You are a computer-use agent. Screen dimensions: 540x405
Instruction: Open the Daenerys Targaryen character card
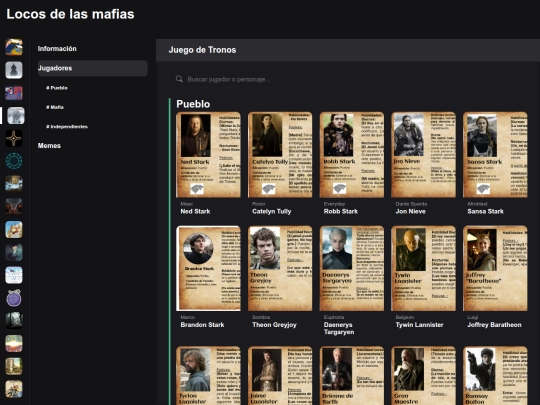(352, 268)
